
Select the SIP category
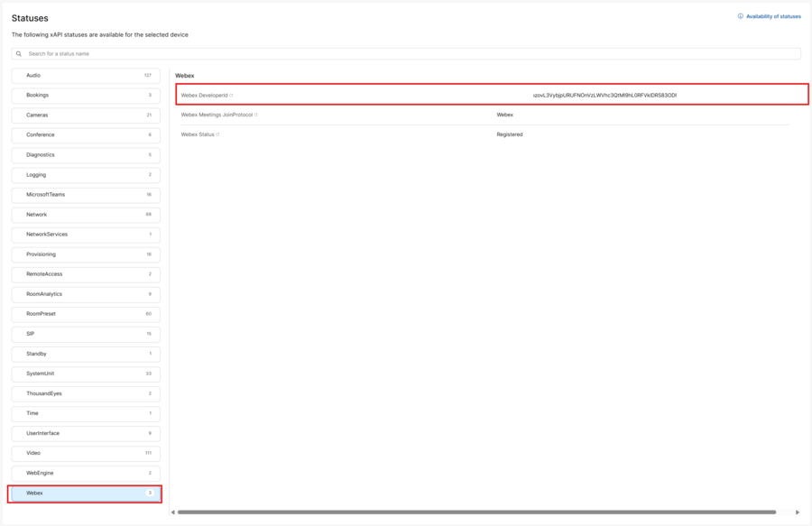[x=86, y=334]
